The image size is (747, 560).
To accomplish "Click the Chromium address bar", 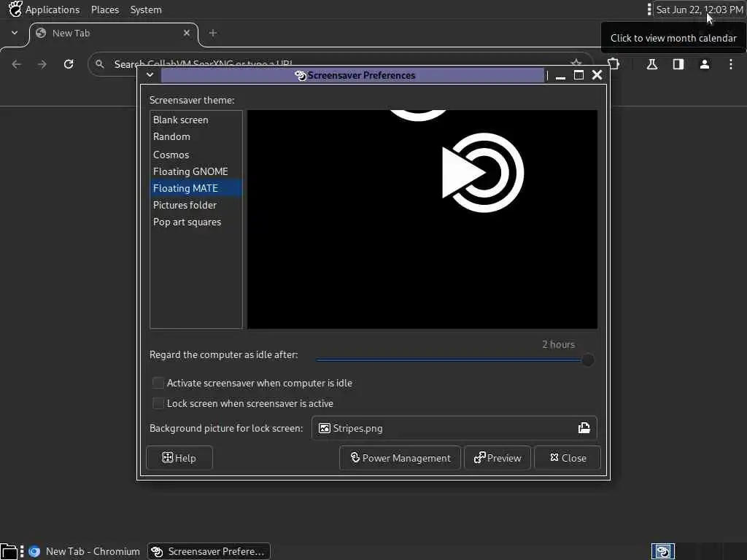I will pyautogui.click(x=341, y=64).
